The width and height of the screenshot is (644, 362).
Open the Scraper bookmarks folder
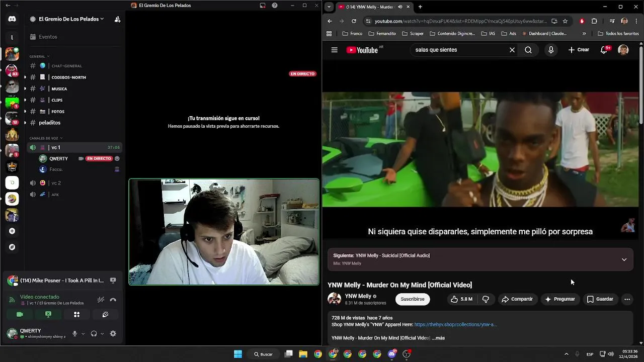tap(413, 34)
